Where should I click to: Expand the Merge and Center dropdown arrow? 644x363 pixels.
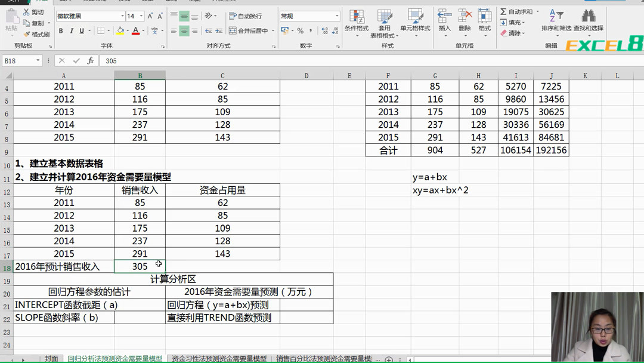(273, 30)
